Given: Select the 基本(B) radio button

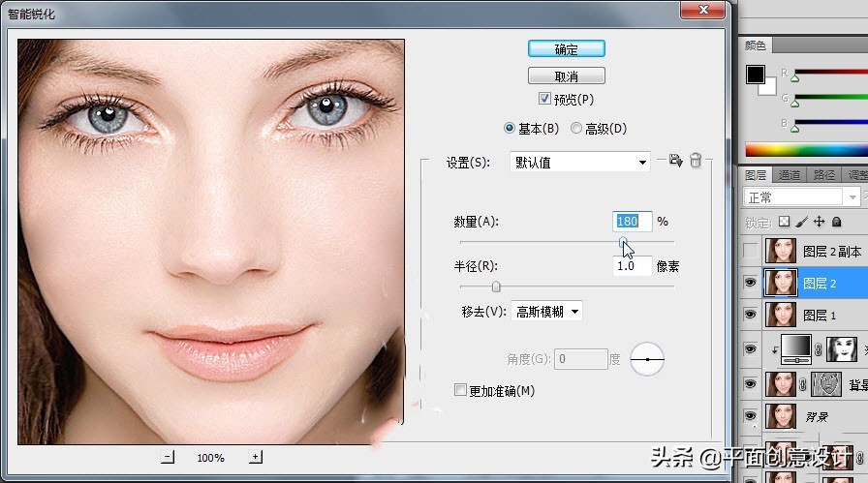Looking at the screenshot, I should pyautogui.click(x=510, y=129).
